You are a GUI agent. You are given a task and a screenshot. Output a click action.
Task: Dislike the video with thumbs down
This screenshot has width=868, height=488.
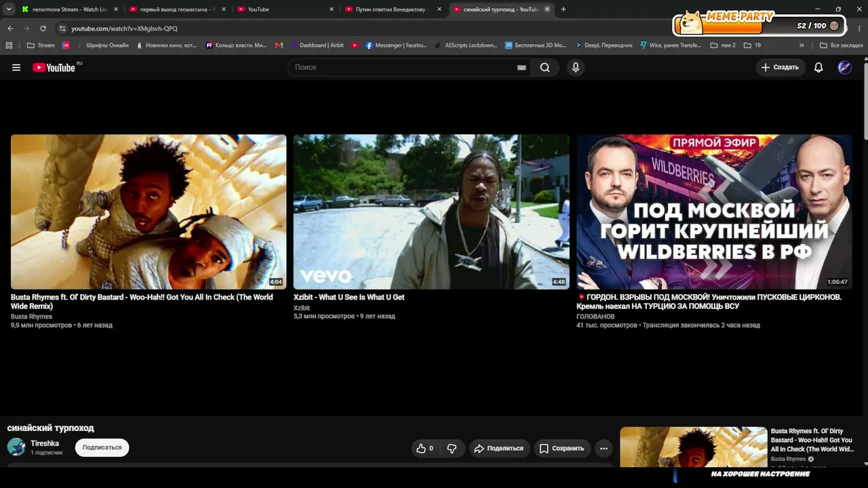coord(452,448)
